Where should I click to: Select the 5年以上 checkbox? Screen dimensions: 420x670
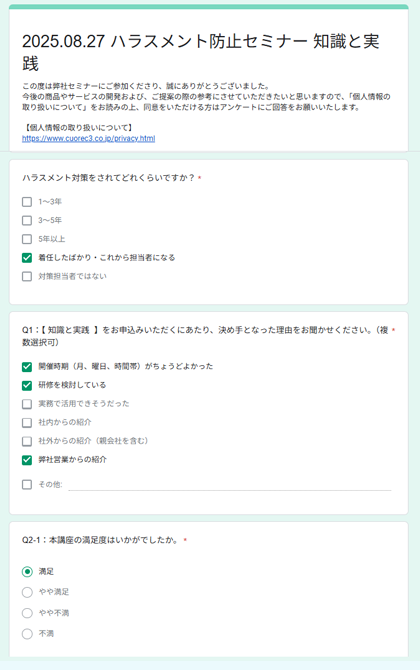(27, 239)
